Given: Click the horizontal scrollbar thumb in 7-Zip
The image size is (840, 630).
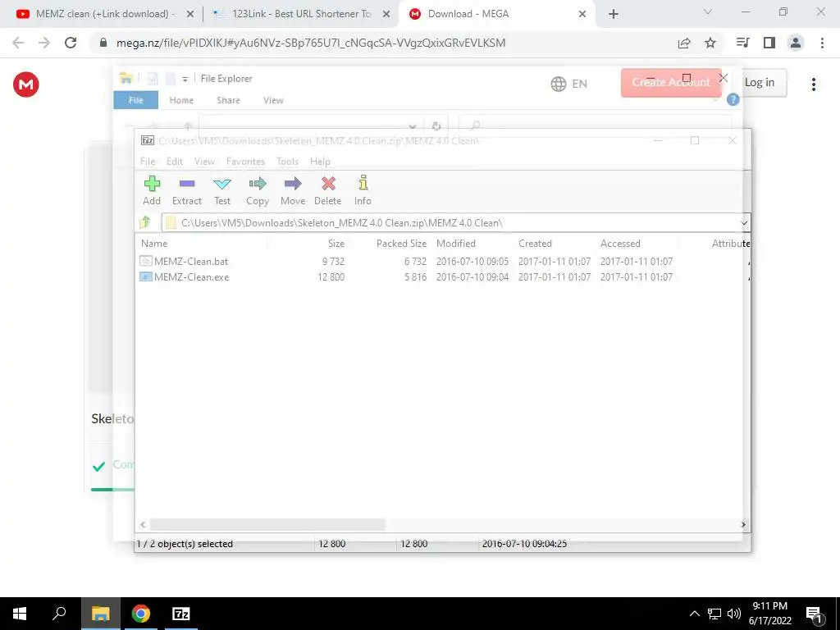Looking at the screenshot, I should point(267,524).
